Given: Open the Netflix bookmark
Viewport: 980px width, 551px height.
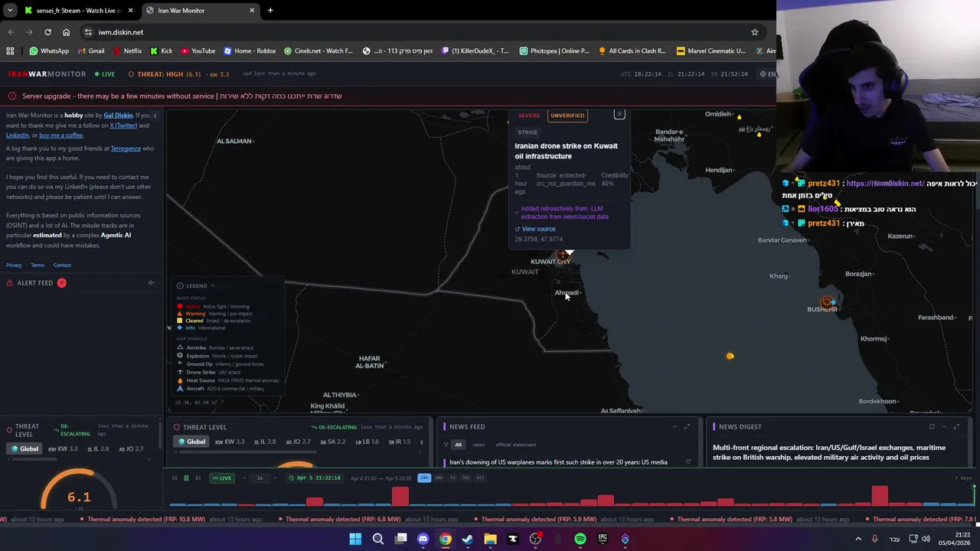Looking at the screenshot, I should [x=127, y=51].
